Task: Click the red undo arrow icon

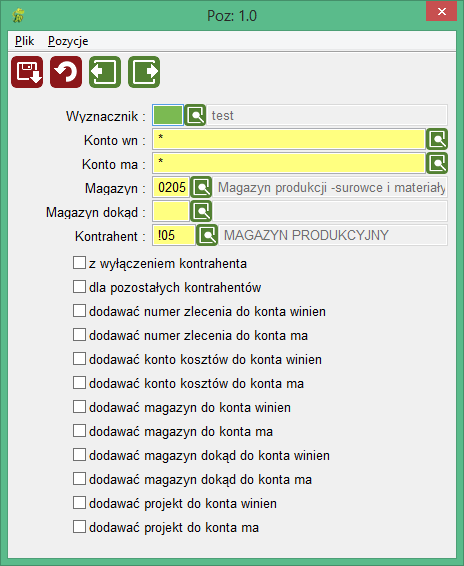Action: click(x=66, y=72)
